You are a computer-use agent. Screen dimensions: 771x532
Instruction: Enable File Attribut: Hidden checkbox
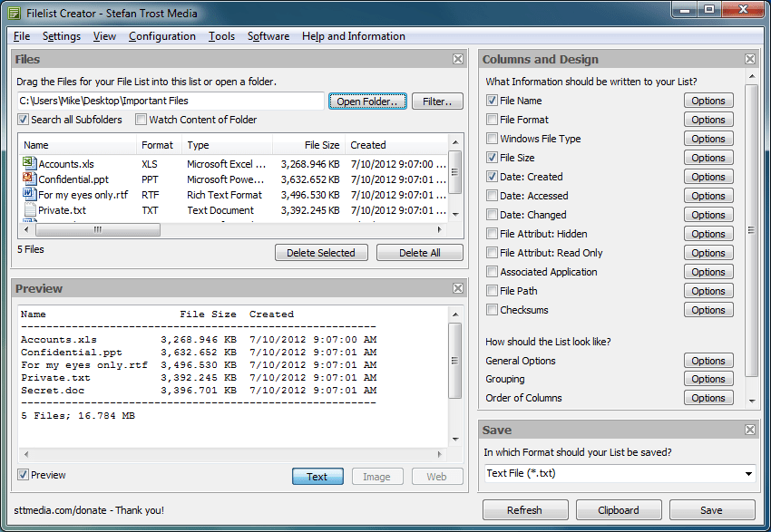click(492, 233)
